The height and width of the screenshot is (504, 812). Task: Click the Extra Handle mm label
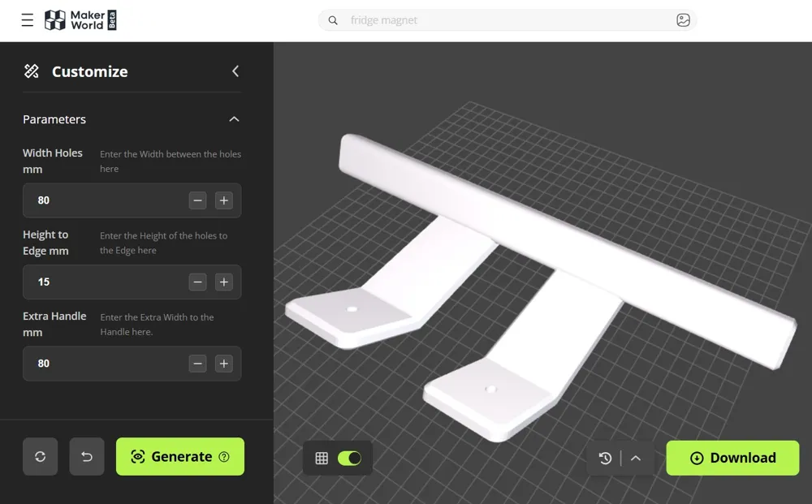54,324
